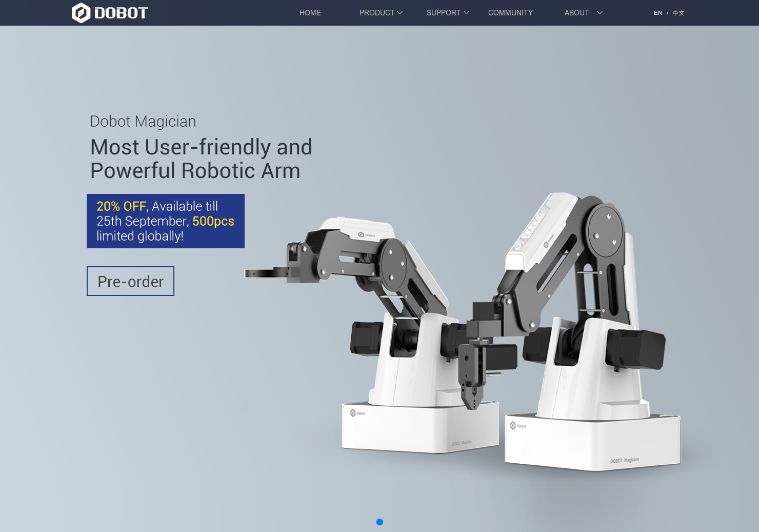Click the DOBOT logo on the left robot arm
The height and width of the screenshot is (532, 759).
click(367, 235)
